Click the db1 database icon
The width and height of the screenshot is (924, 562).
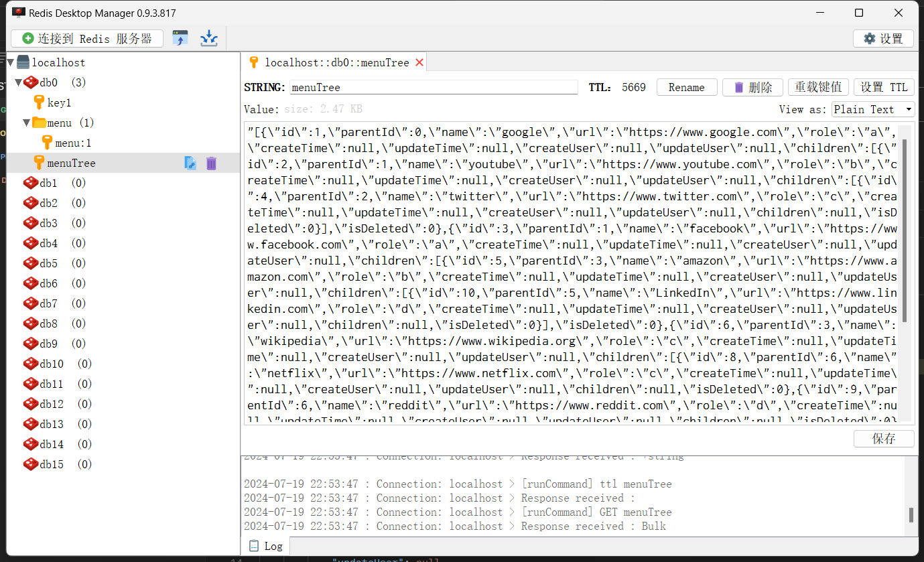[x=31, y=183]
